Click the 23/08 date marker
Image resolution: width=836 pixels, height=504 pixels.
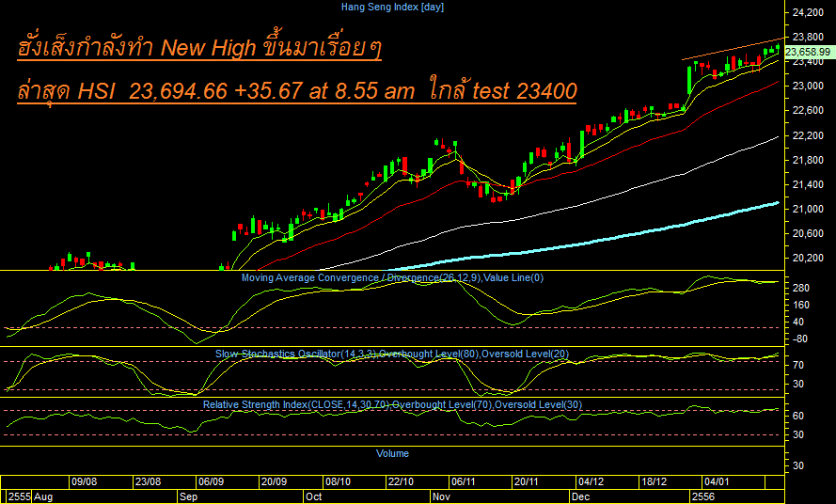coord(148,481)
